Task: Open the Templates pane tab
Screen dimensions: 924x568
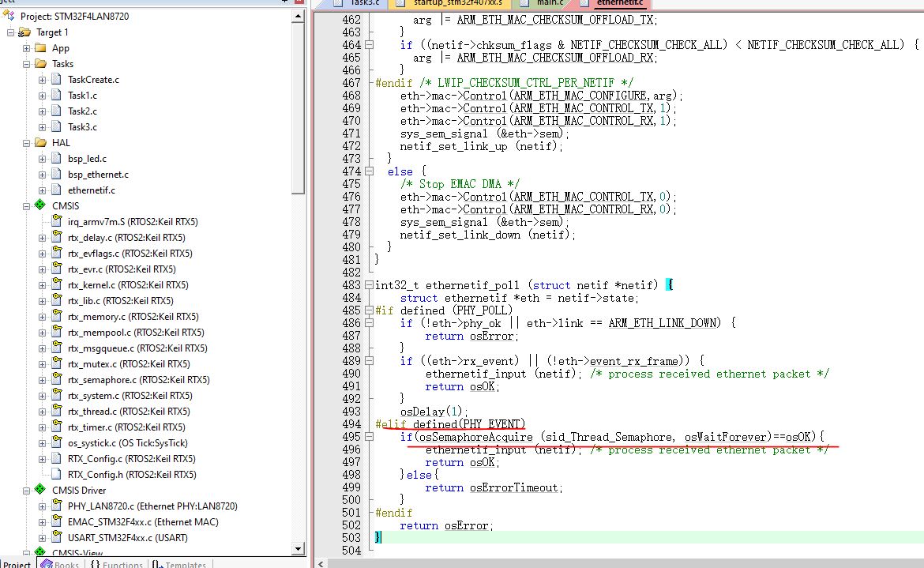Action: point(179,564)
